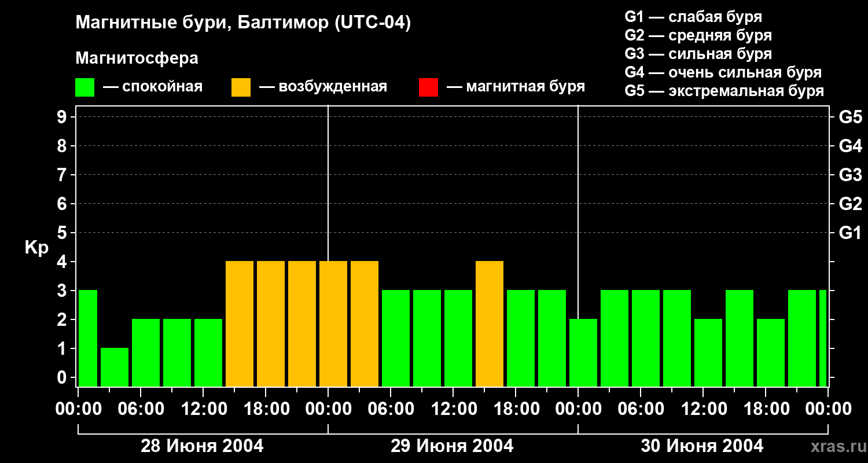
Task: Click the '29 Июня 2004' date label
Action: (452, 446)
